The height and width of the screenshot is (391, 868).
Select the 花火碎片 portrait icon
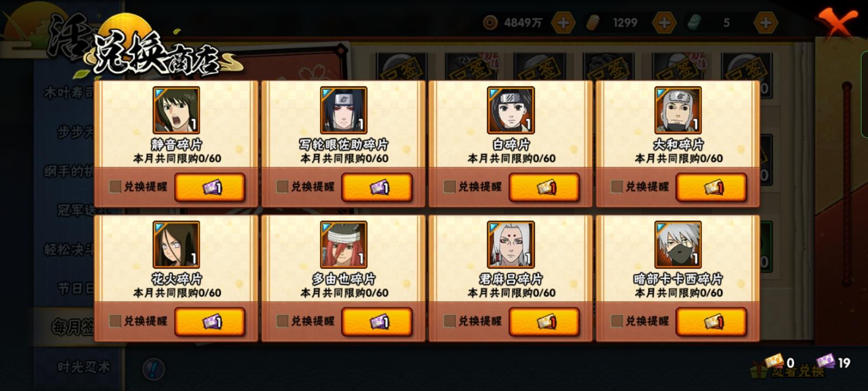176,244
